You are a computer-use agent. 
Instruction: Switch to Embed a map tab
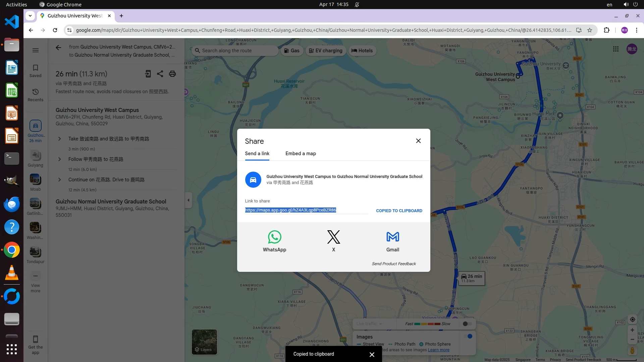[x=301, y=154]
